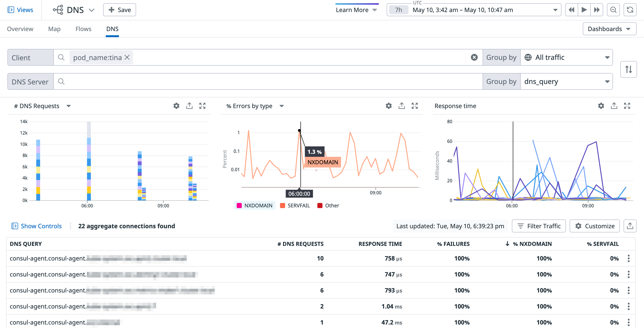
Task: Click the swap sort arrows beside All traffic
Action: pyautogui.click(x=628, y=69)
